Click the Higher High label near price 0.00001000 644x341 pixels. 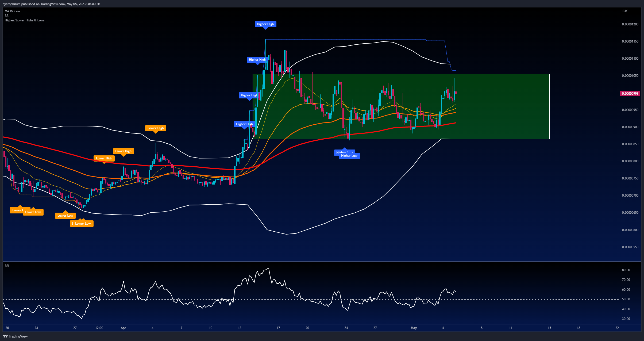[x=249, y=95]
